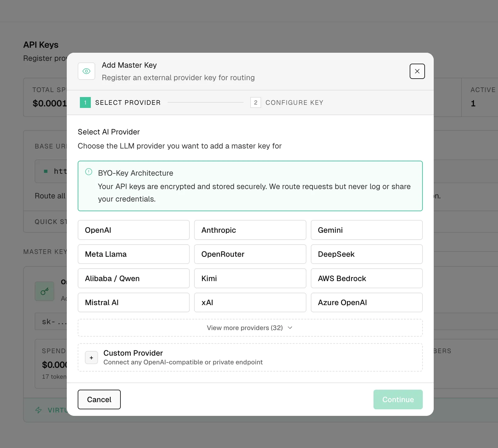Select DeepSeek as the provider
498x448 pixels.
pyautogui.click(x=367, y=254)
